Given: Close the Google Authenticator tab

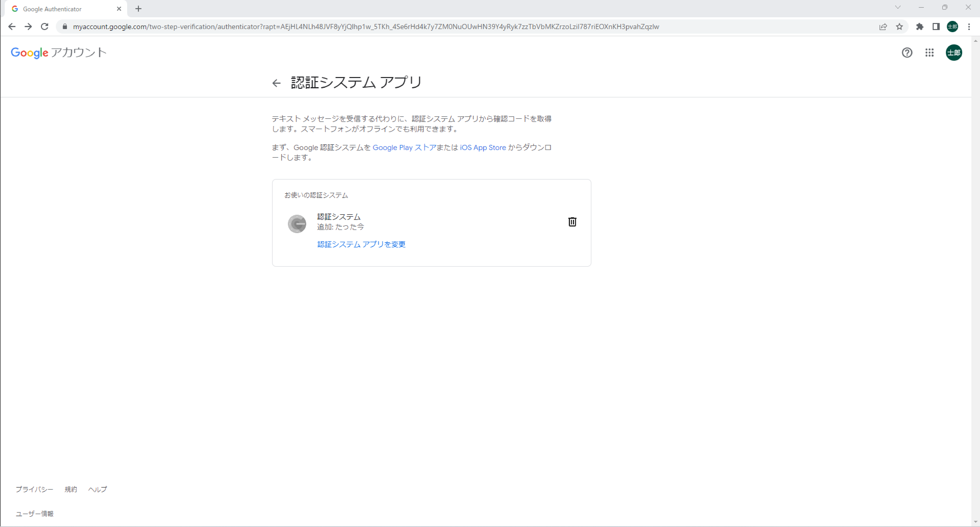Looking at the screenshot, I should (119, 9).
